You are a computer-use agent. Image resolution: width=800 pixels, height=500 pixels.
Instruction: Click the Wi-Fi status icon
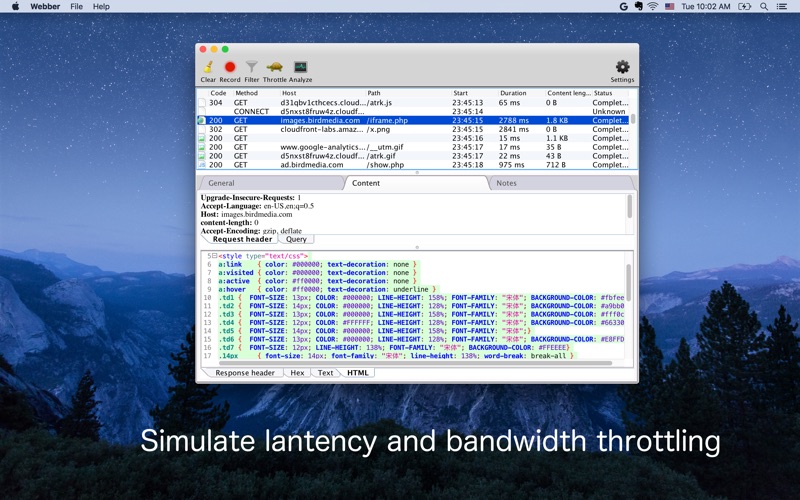[x=653, y=6]
